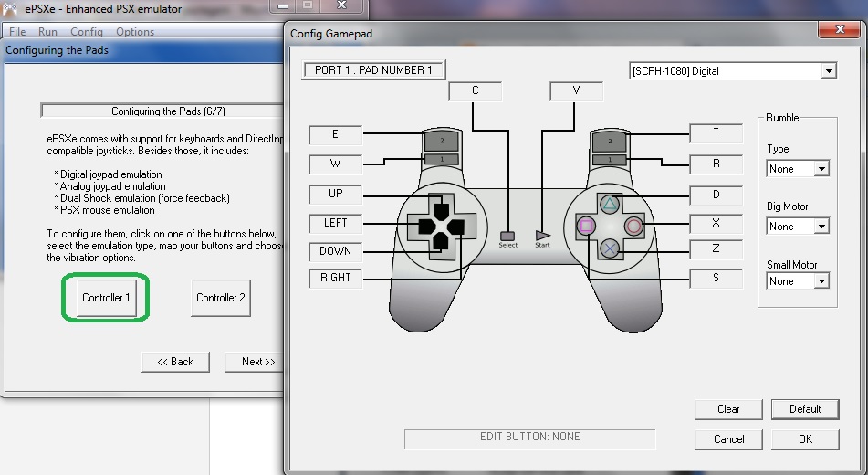Click the Default button
868x475 pixels.
coord(805,409)
